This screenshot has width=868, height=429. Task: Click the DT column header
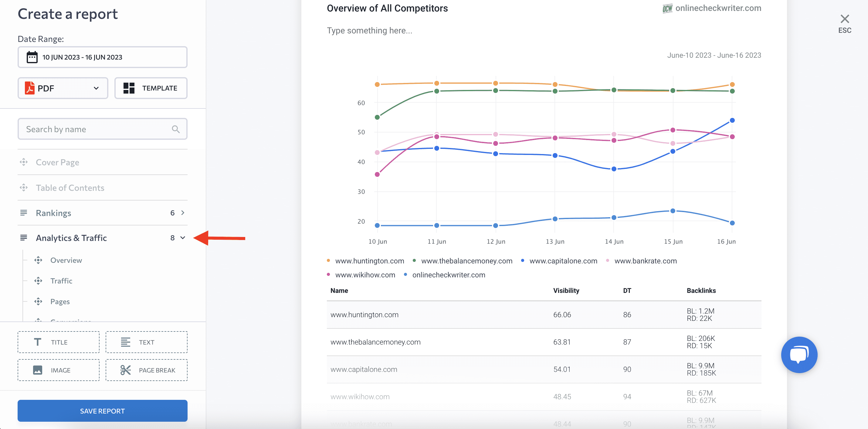tap(627, 290)
